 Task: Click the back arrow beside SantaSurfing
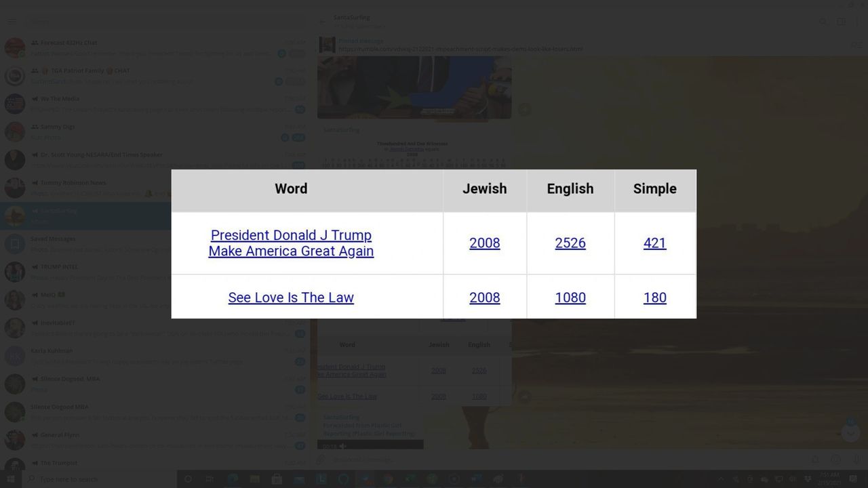(x=323, y=22)
